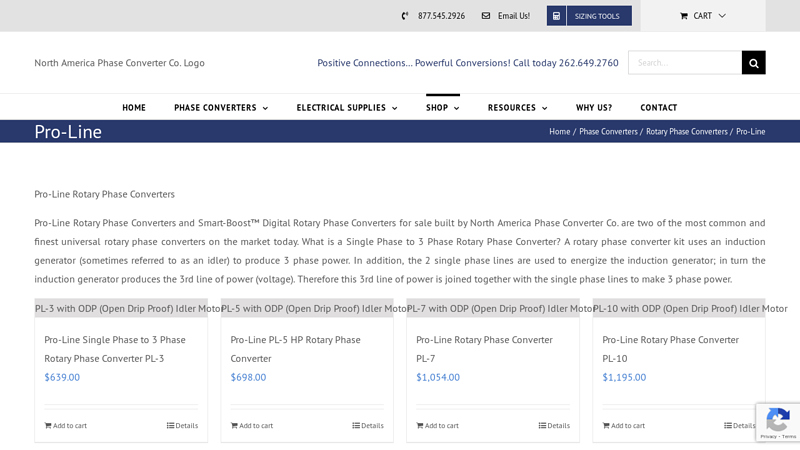Open the Contact menu item
This screenshot has height=450, width=800.
coord(658,108)
